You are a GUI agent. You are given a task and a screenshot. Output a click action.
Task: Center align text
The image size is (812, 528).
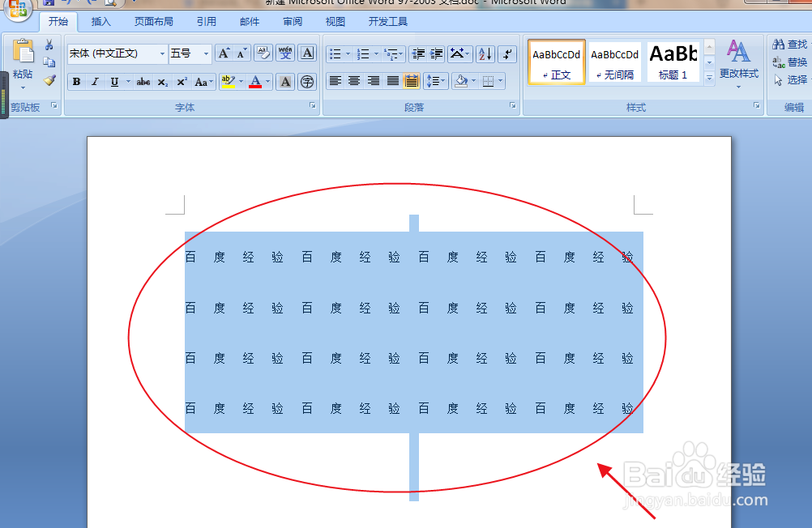point(354,81)
